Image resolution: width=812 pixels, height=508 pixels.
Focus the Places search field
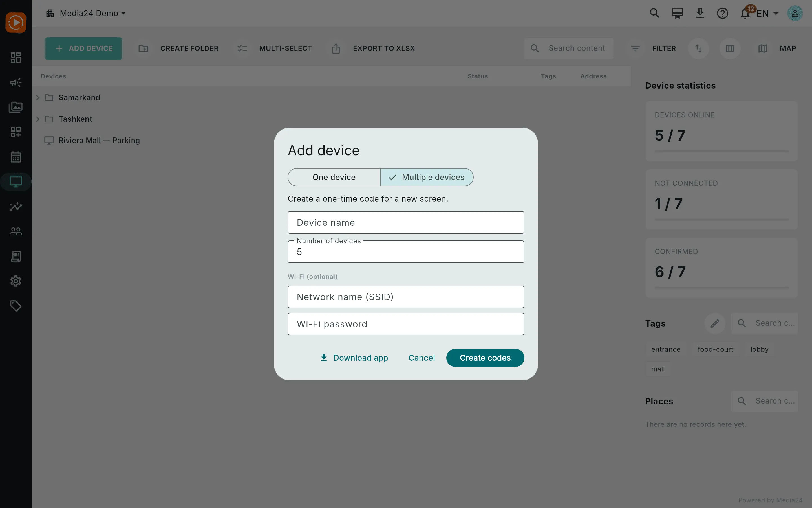(x=764, y=401)
